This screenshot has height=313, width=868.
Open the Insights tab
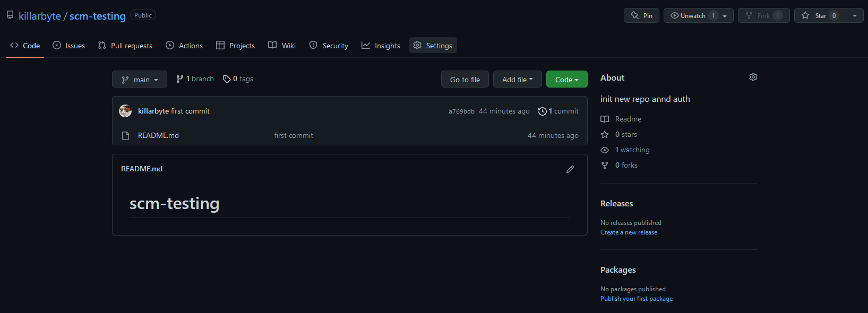[381, 46]
